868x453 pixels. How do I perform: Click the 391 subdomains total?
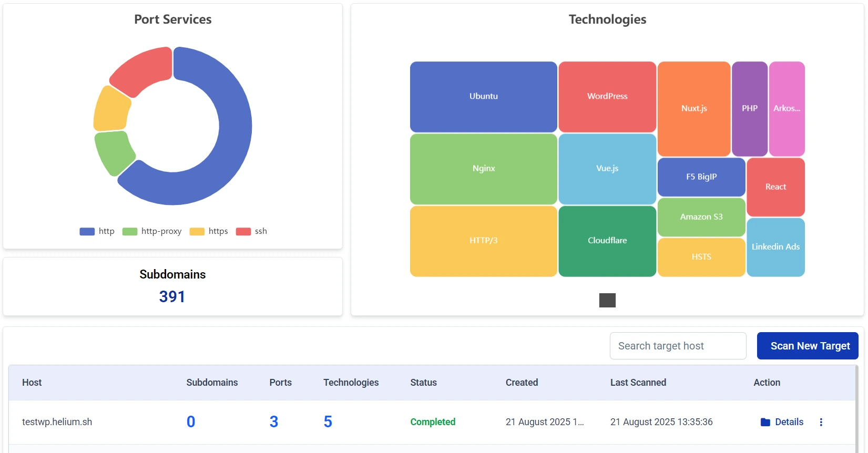coord(172,297)
